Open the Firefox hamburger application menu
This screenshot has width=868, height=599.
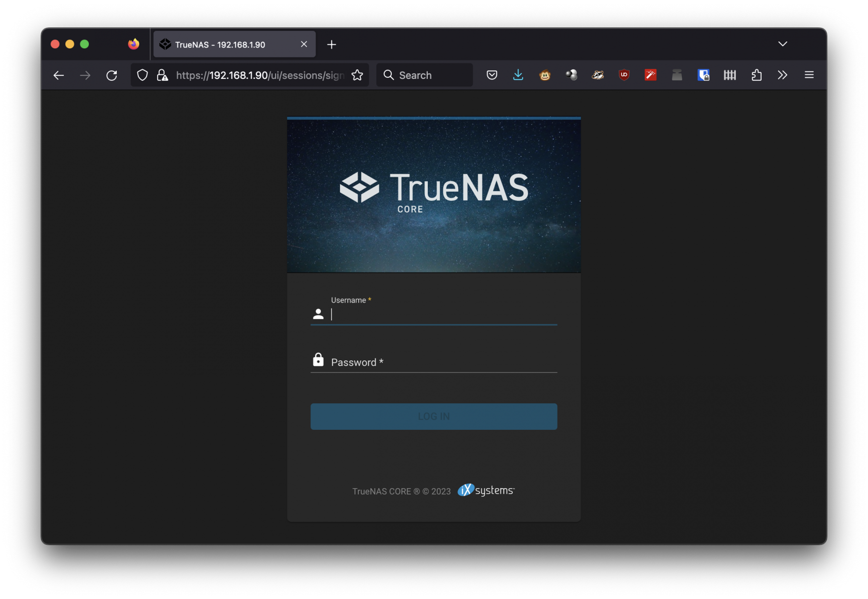(809, 75)
